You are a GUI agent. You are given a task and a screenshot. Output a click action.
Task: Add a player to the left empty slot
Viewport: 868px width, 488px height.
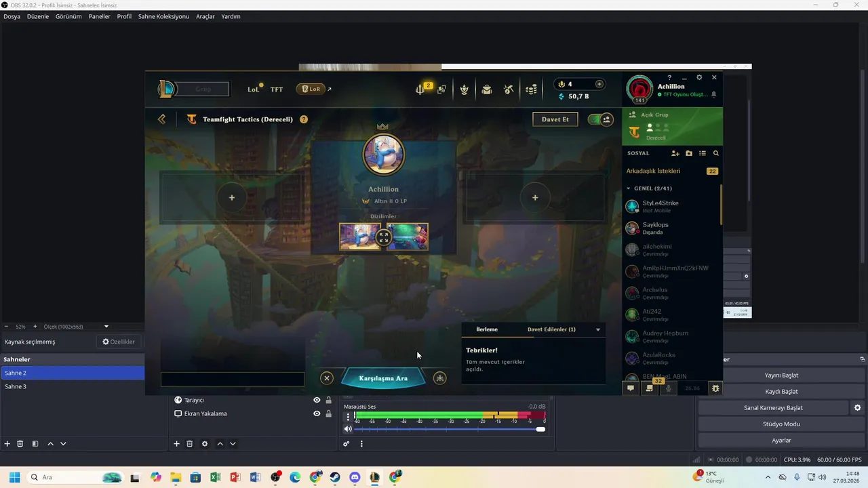pyautogui.click(x=232, y=198)
